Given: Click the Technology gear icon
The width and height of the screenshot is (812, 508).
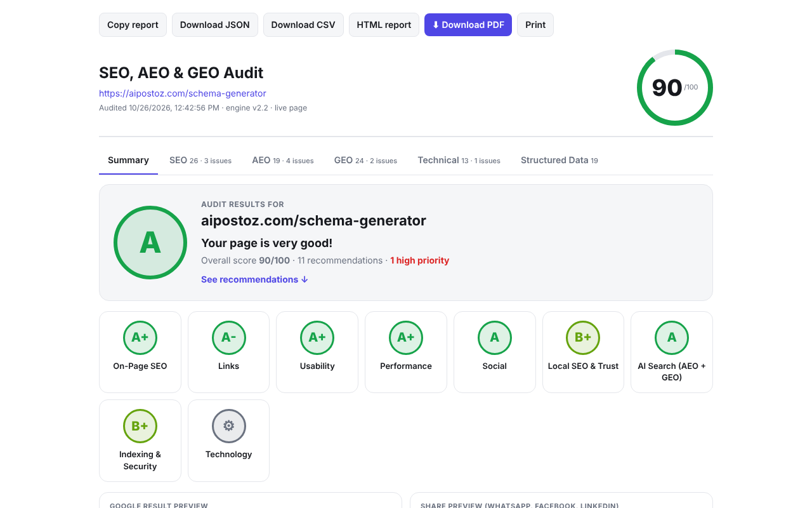Looking at the screenshot, I should (x=229, y=426).
